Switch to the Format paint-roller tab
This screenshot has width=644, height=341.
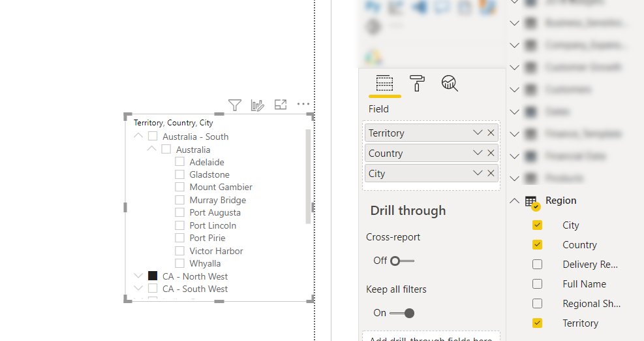[417, 84]
